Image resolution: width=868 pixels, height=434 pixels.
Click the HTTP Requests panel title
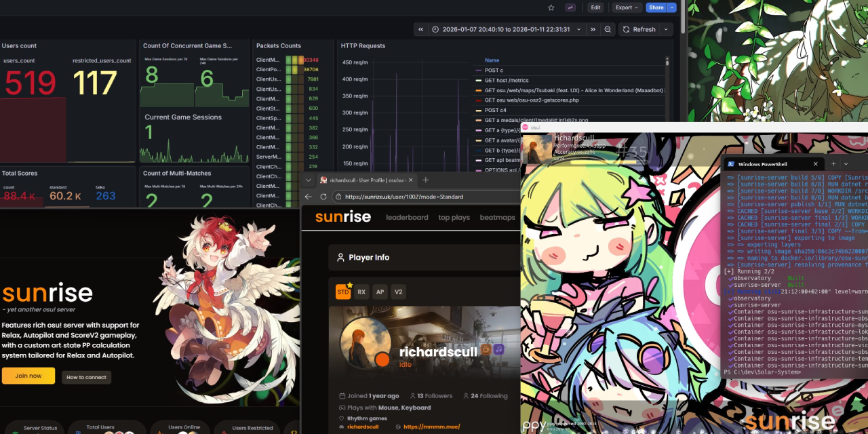pos(363,45)
